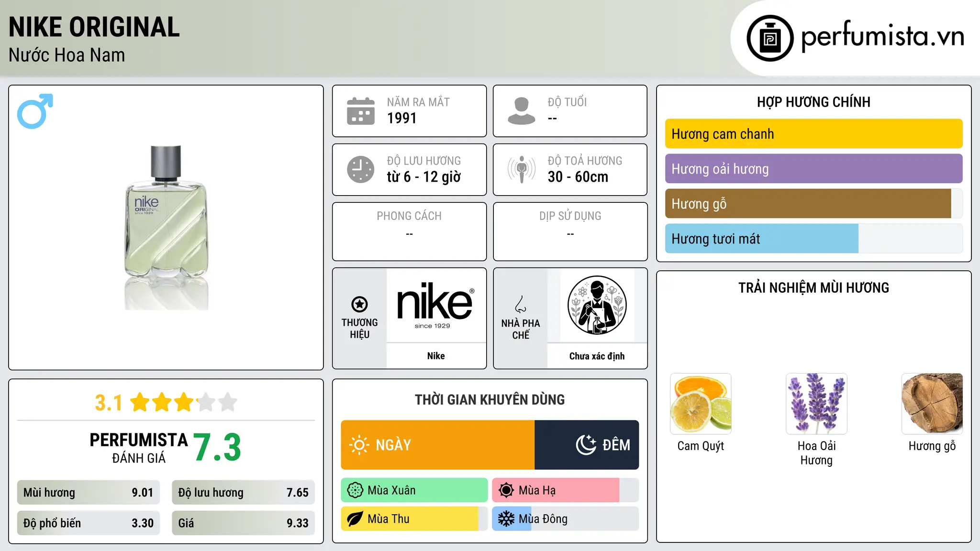Click the Giá 9.33 score box
Screen dimensions: 980x551
point(244,523)
